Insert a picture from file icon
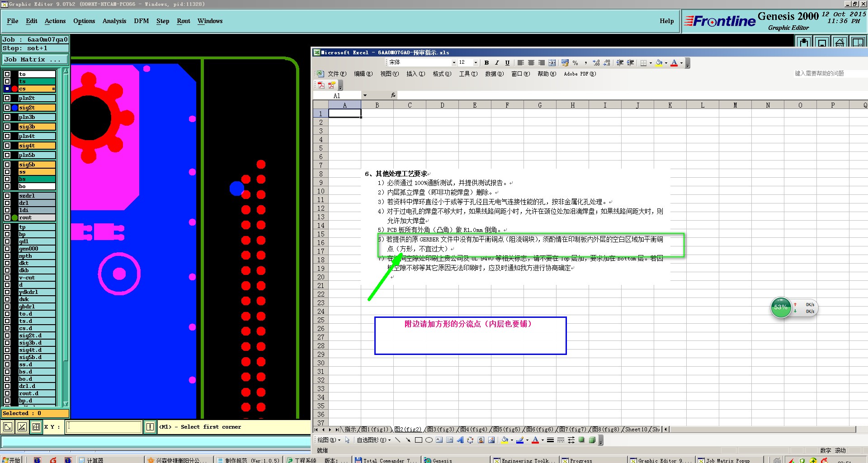868x463 pixels. coord(491,440)
